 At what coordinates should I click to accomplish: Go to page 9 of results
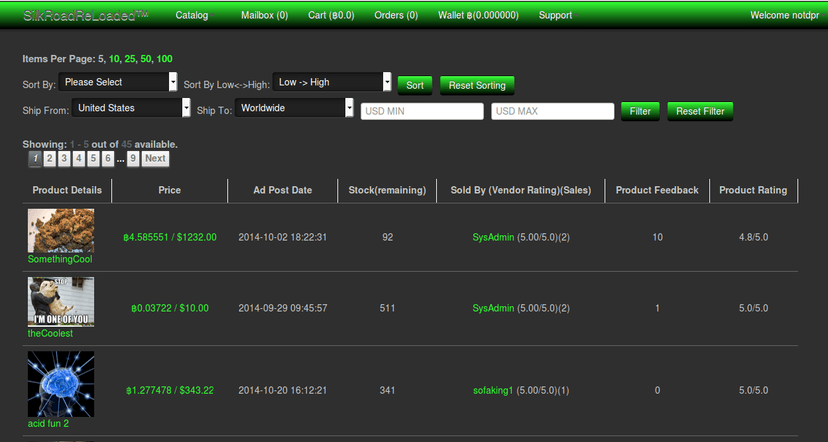click(x=133, y=158)
